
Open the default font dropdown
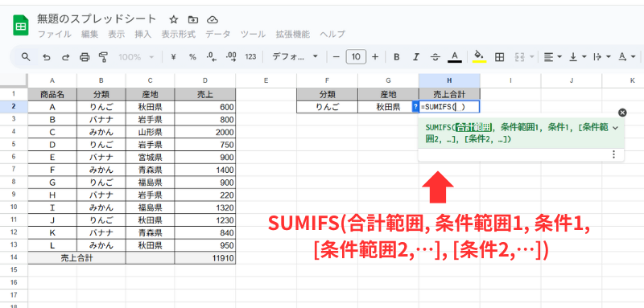[295, 56]
